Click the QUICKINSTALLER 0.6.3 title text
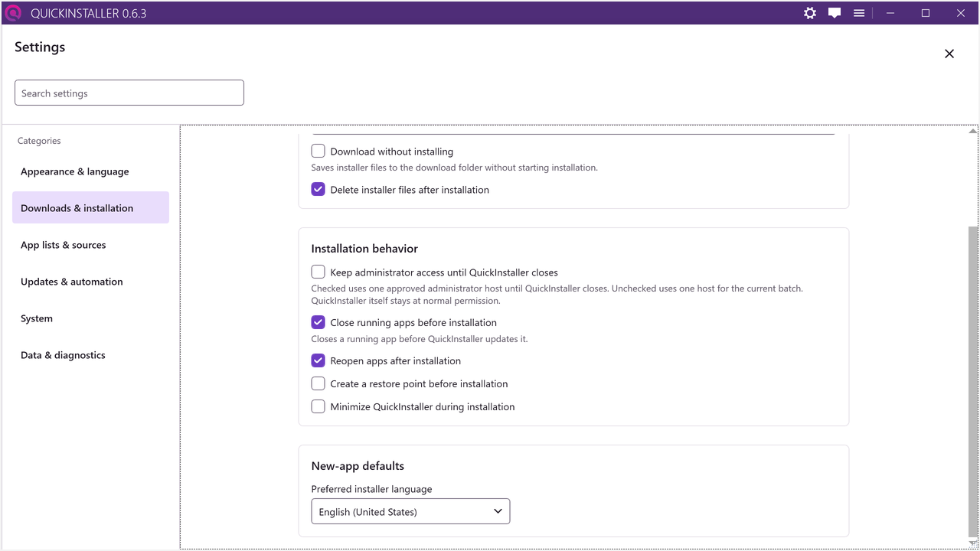Image resolution: width=980 pixels, height=551 pixels. [88, 13]
